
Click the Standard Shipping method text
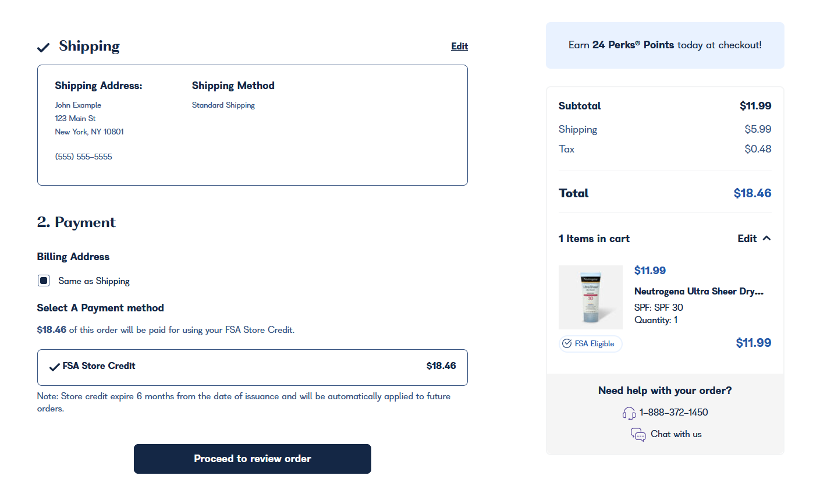coord(223,105)
